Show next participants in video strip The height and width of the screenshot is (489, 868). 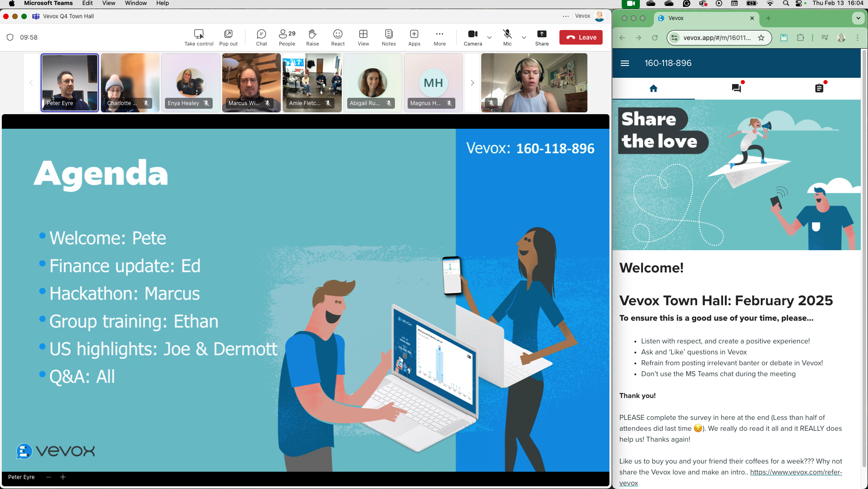[472, 83]
